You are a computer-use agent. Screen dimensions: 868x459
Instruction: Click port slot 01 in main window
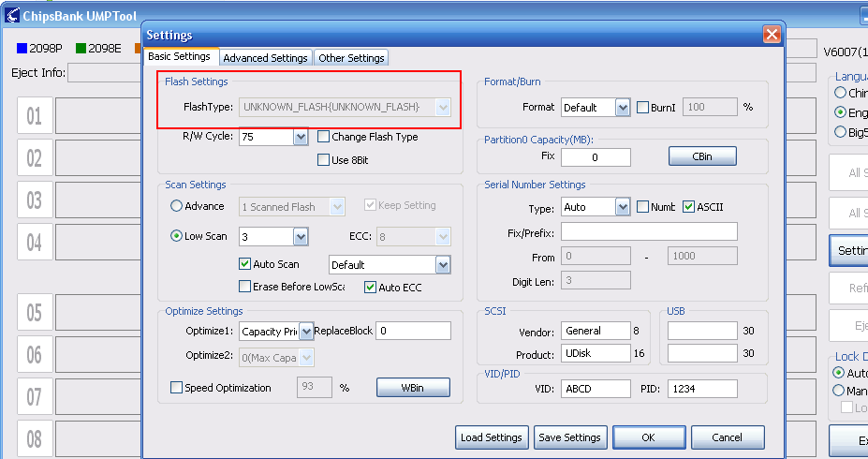(x=35, y=116)
